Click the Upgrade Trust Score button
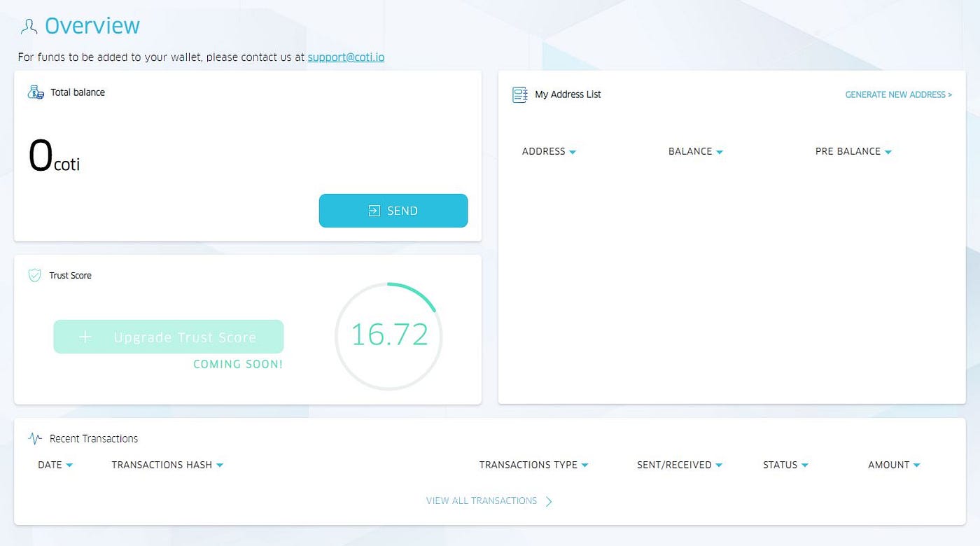The height and width of the screenshot is (546, 980). coord(169,337)
